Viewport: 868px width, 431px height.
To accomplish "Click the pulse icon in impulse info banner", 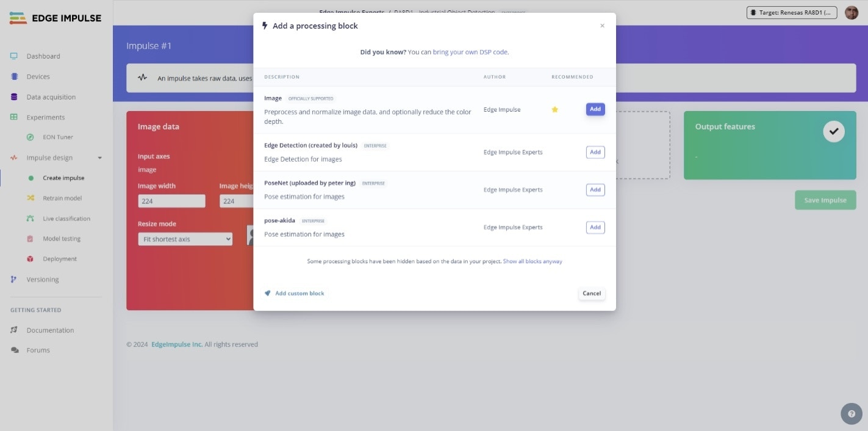I will coord(143,78).
